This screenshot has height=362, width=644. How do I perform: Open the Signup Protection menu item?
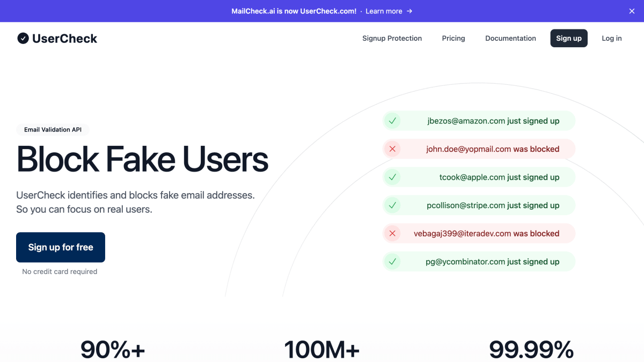(392, 38)
